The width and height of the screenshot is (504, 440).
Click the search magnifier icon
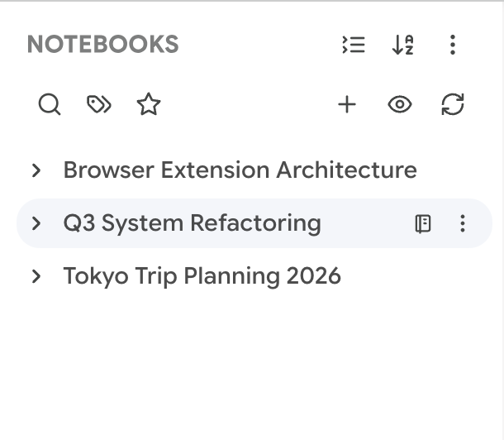tap(50, 104)
